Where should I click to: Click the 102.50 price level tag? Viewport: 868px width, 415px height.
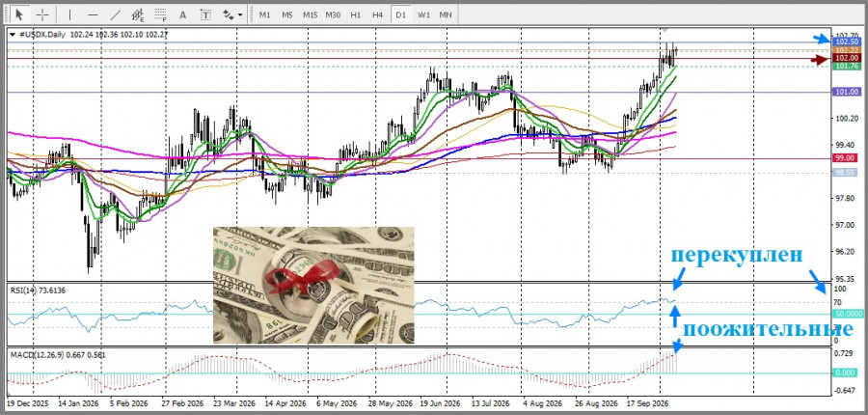pos(847,41)
